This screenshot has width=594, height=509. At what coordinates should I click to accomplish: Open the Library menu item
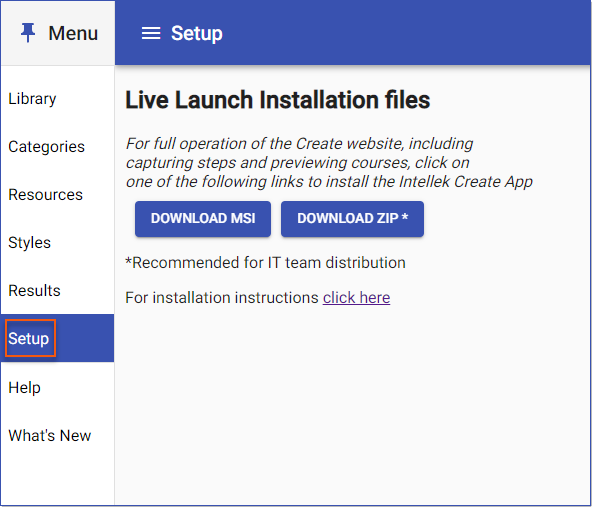pos(58,99)
